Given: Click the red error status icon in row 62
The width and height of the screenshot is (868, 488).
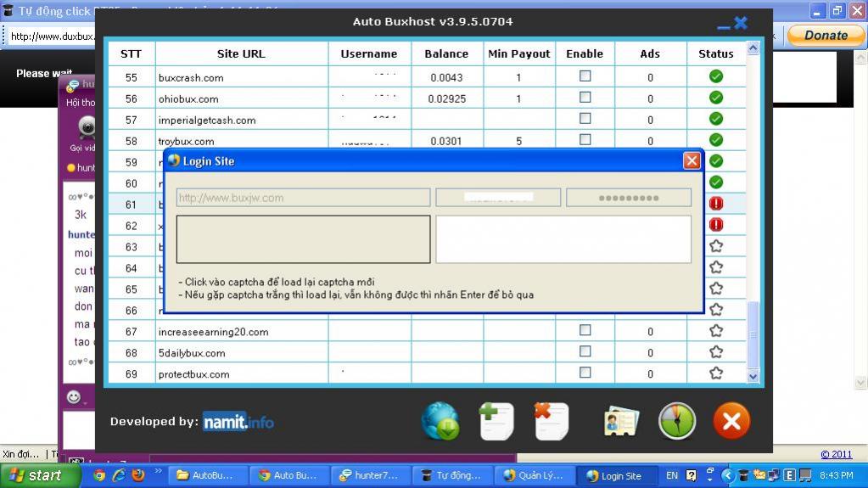Looking at the screenshot, I should click(716, 224).
